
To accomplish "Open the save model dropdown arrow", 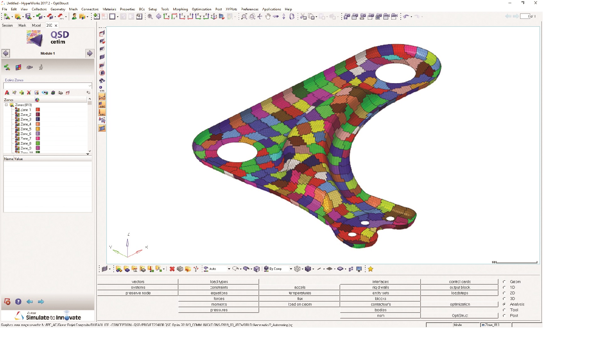I will click(x=34, y=17).
